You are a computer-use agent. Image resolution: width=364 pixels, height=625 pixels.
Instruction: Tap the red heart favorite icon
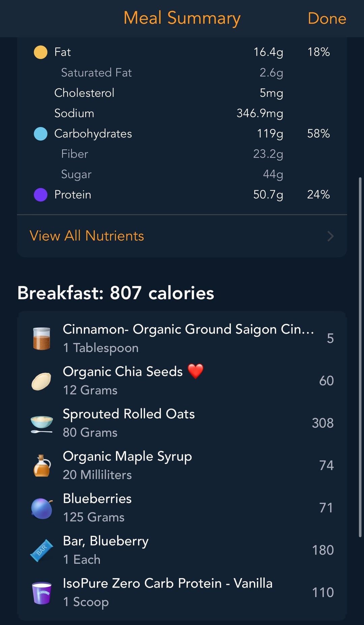pos(195,371)
